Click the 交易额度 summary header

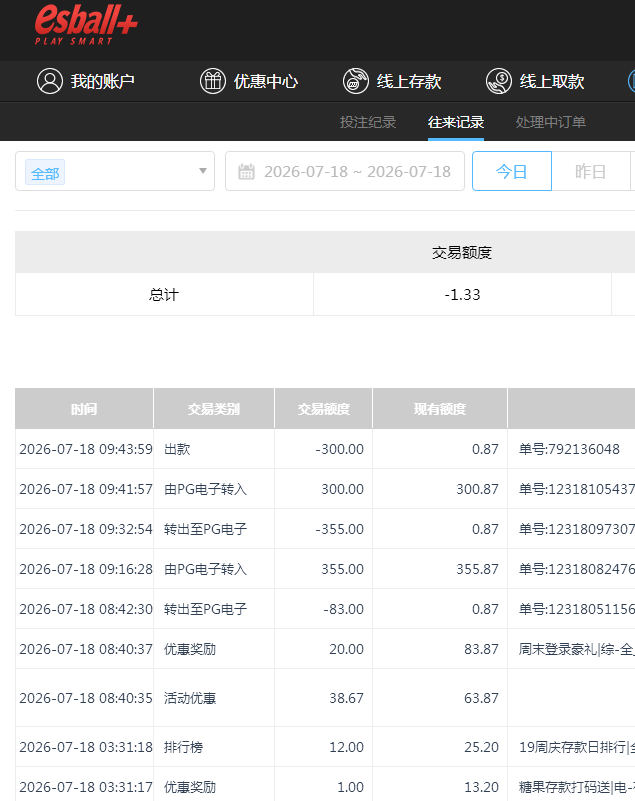[x=462, y=252]
